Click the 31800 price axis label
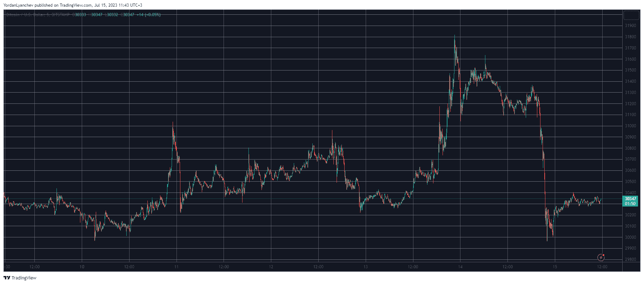The width and height of the screenshot is (644, 284). [630, 37]
